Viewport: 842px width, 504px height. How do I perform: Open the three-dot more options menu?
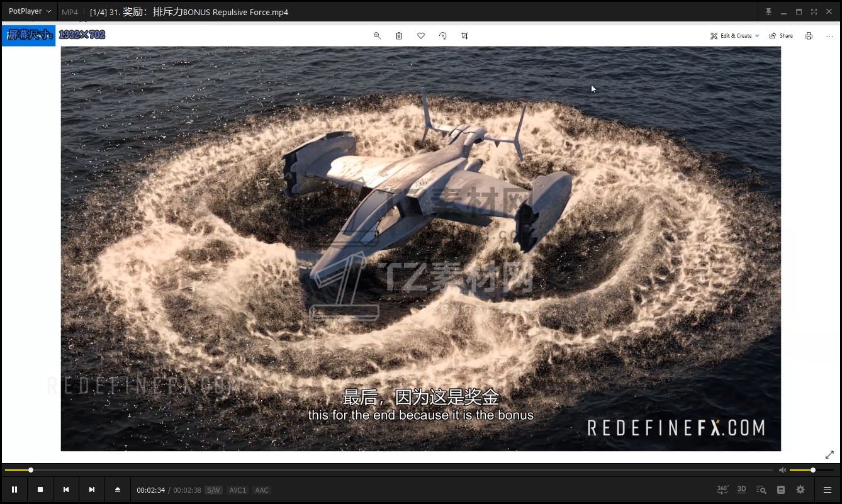(829, 36)
